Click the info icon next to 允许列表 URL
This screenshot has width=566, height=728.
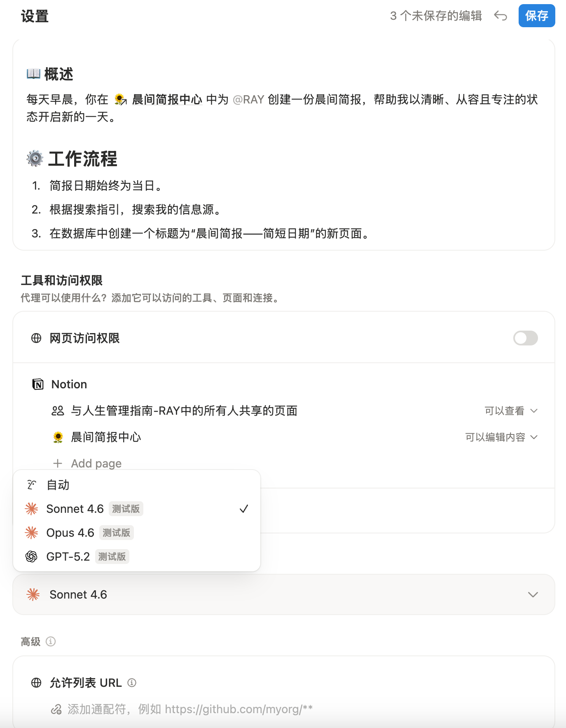[x=132, y=683]
